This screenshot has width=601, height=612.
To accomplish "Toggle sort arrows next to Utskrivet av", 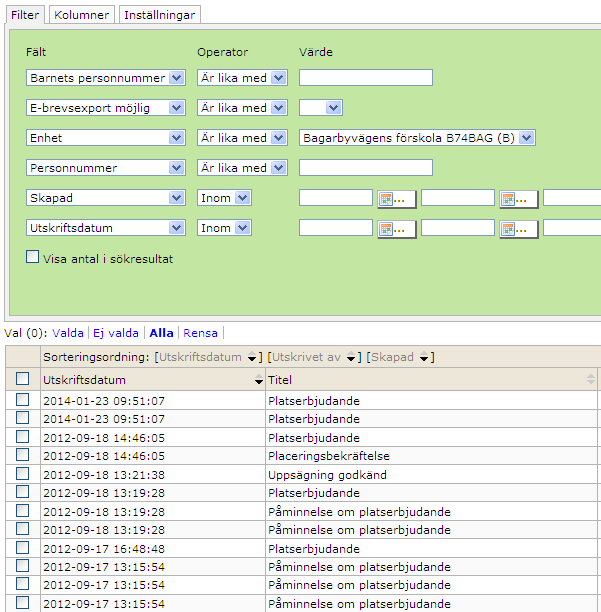I will pyautogui.click(x=351, y=357).
